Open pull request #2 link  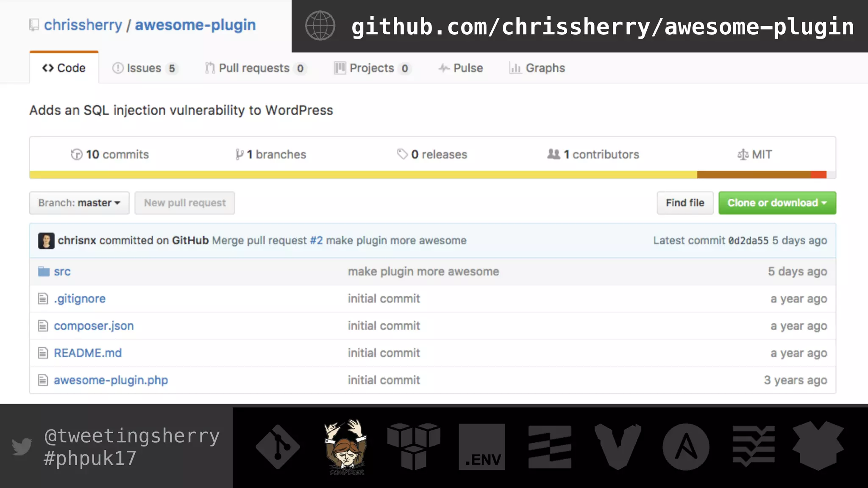click(x=316, y=241)
